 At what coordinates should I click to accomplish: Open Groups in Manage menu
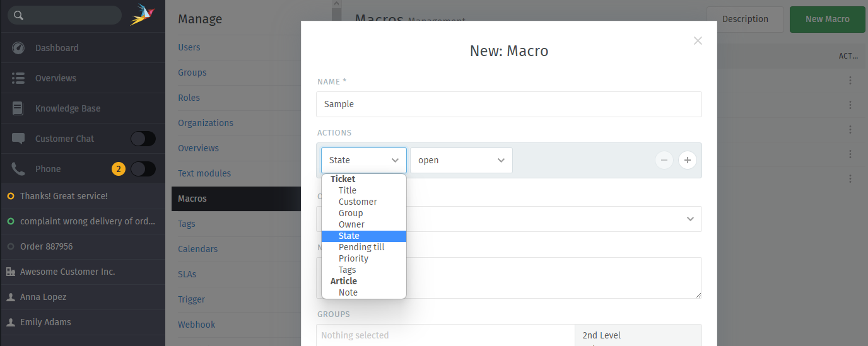[x=192, y=72]
